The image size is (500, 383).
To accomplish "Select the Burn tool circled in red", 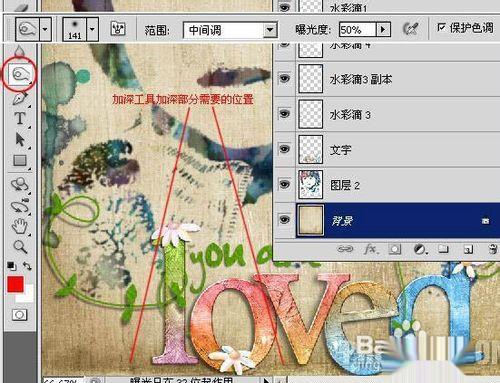I will [19, 74].
